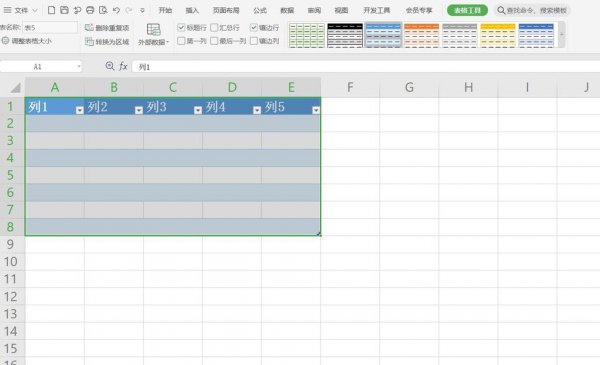Open the 外部数据 dropdown
600x365 pixels.
(x=153, y=34)
